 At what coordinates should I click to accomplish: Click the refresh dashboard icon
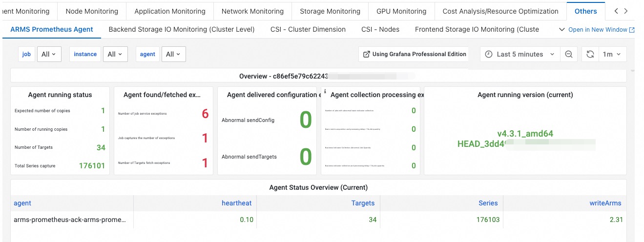[x=590, y=54]
